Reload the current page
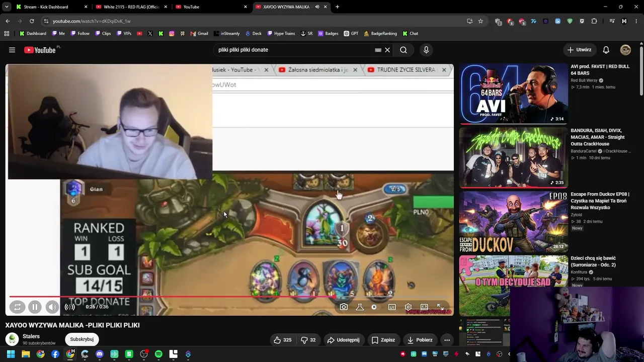The image size is (644, 362). tap(32, 21)
